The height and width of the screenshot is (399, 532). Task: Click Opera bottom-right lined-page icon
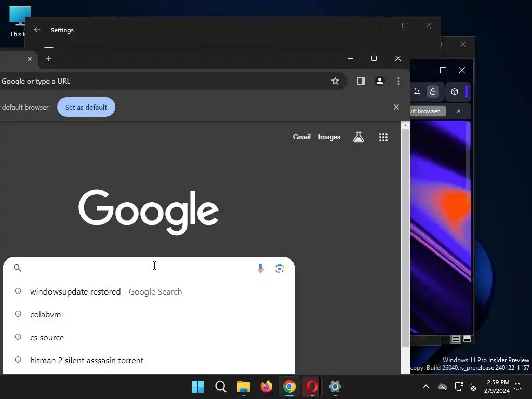click(456, 339)
